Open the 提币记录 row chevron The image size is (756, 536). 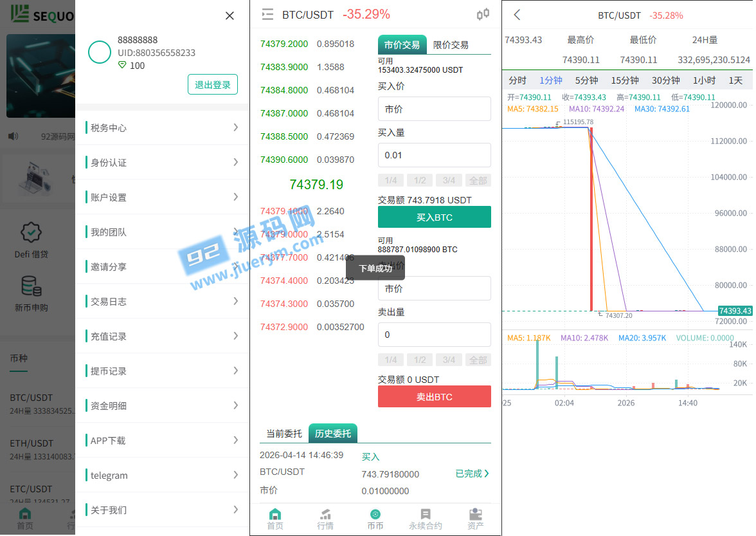coord(236,371)
